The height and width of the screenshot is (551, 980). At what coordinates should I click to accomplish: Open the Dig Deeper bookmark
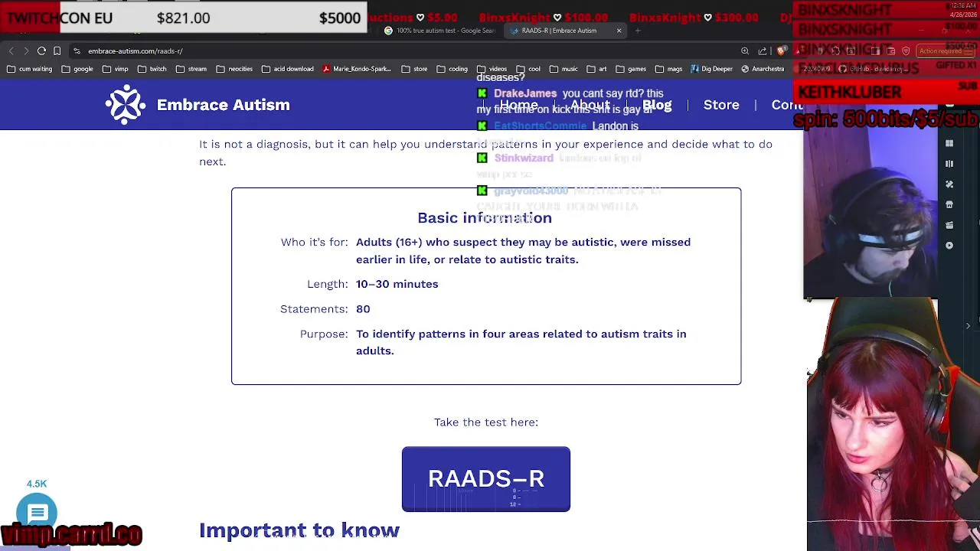point(711,69)
